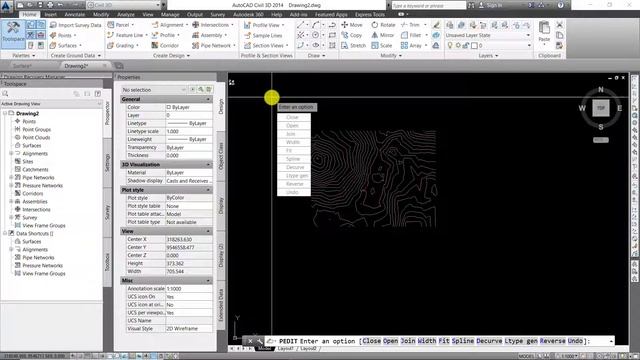Screen dimensions: 640x360
Task: Click the Section Views tool
Action: [266, 46]
